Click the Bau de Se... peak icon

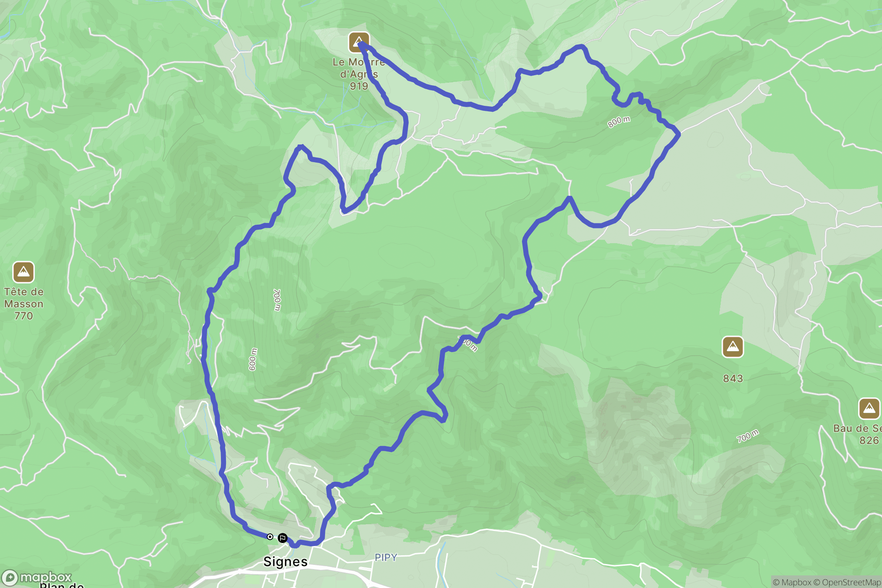(869, 409)
